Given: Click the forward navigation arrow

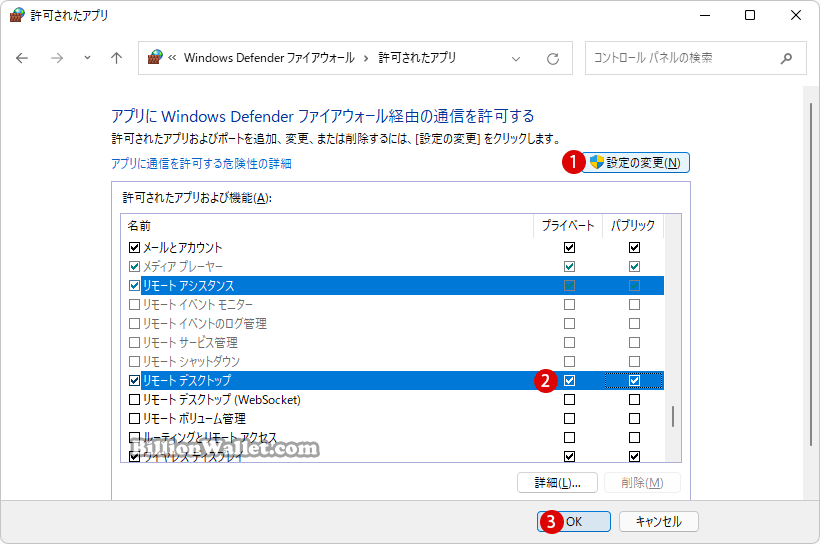Looking at the screenshot, I should point(56,58).
